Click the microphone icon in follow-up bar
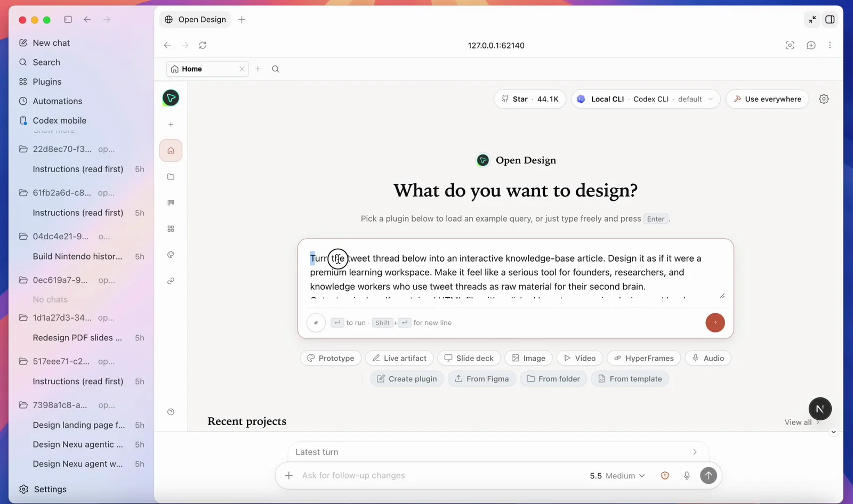 pos(687,476)
